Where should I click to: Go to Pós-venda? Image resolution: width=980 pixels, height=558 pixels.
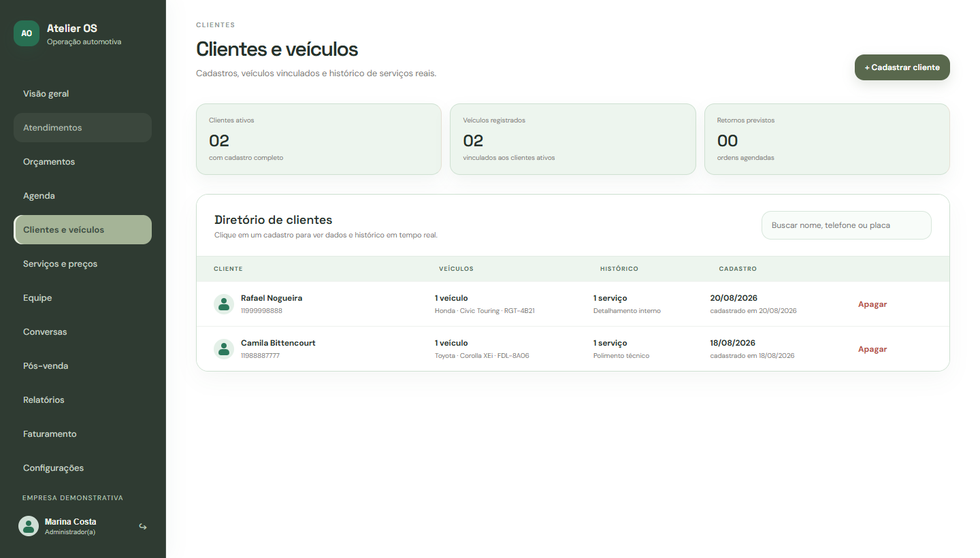click(82, 366)
